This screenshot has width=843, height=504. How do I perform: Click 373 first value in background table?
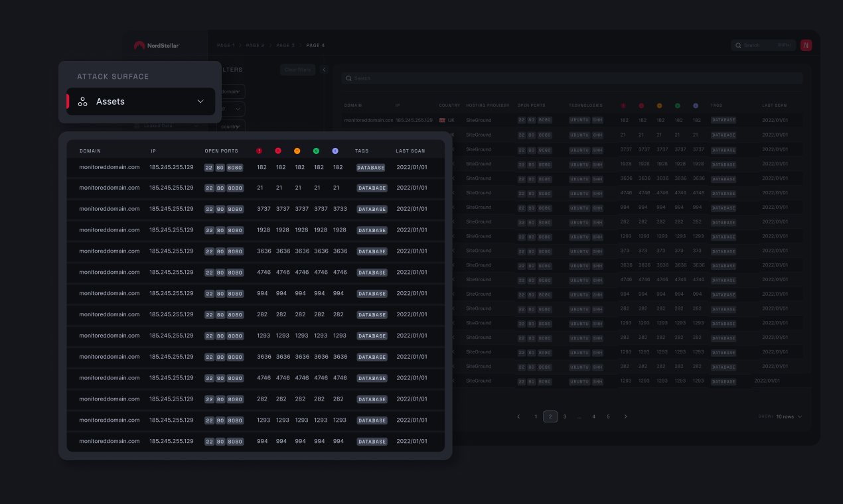[x=624, y=251]
